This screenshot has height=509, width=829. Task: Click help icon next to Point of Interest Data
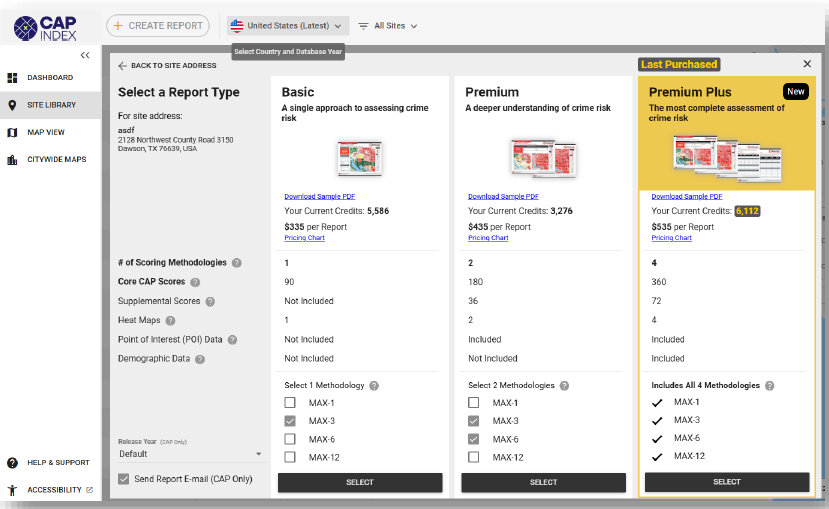(x=232, y=340)
